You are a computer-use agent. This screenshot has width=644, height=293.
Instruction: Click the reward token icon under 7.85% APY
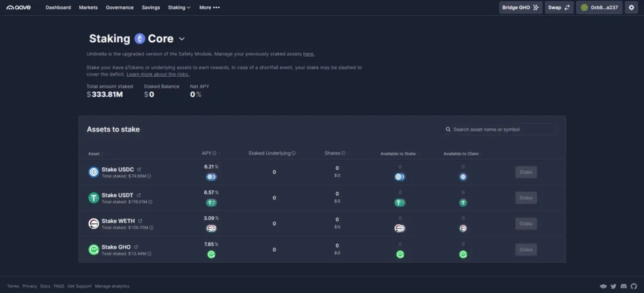click(211, 255)
